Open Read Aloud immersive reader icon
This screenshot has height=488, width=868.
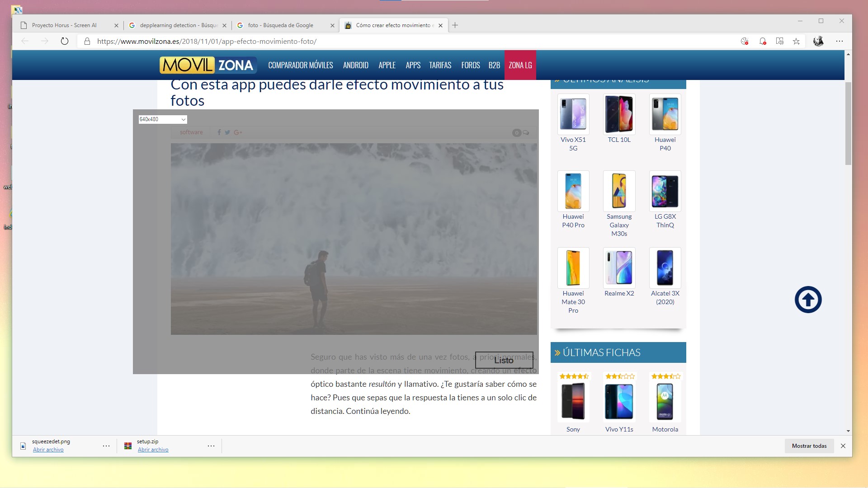pos(780,41)
